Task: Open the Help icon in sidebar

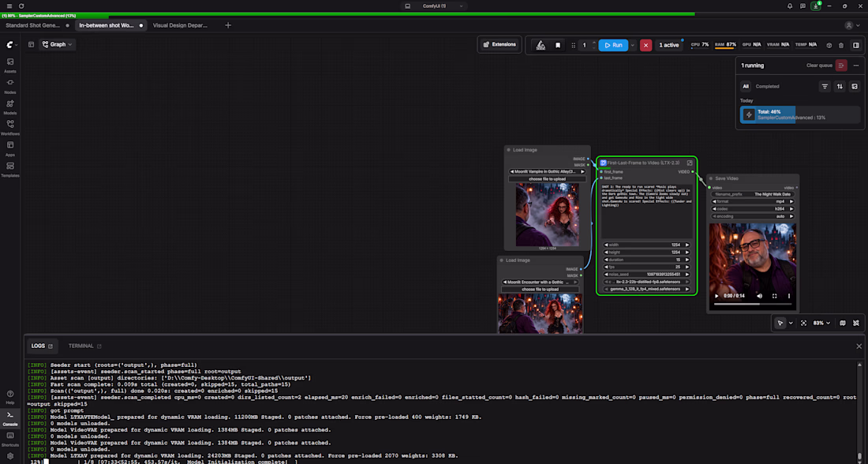Action: [x=10, y=396]
